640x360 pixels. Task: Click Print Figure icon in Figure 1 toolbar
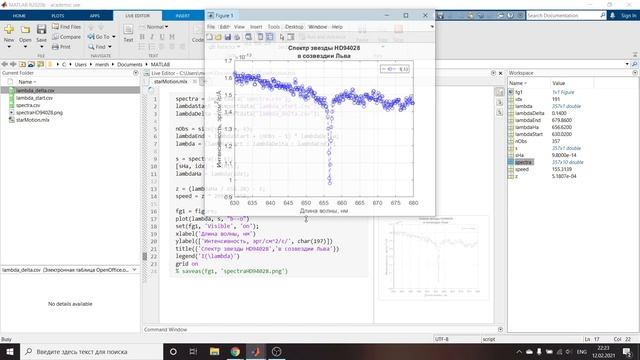[x=237, y=37]
